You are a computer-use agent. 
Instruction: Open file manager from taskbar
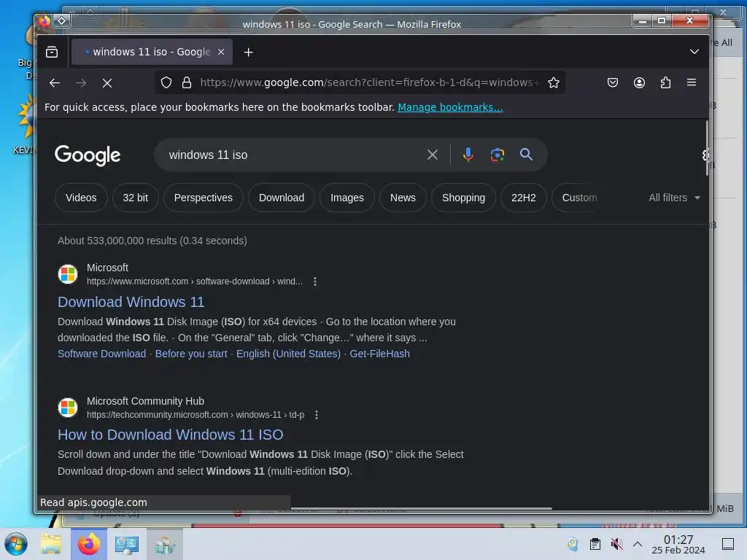51,544
